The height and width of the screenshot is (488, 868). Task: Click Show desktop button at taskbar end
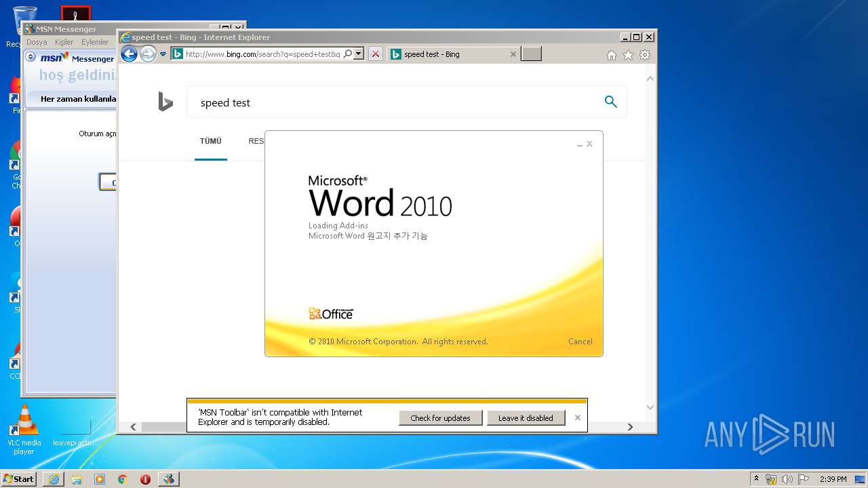(861, 479)
